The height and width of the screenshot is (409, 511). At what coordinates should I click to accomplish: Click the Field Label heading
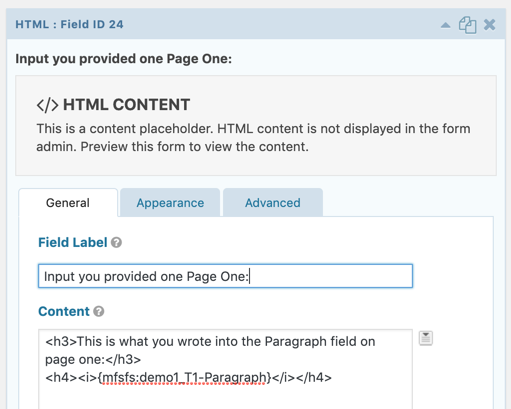pyautogui.click(x=73, y=242)
